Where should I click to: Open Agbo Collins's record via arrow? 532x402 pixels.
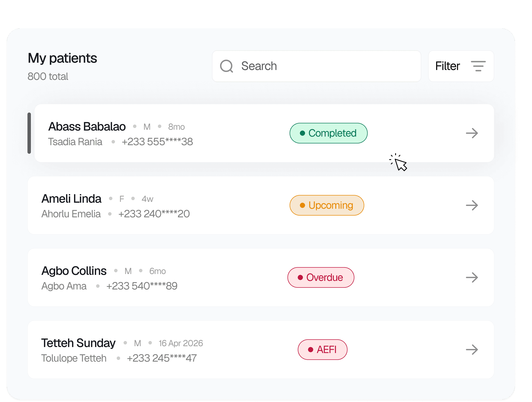(472, 277)
